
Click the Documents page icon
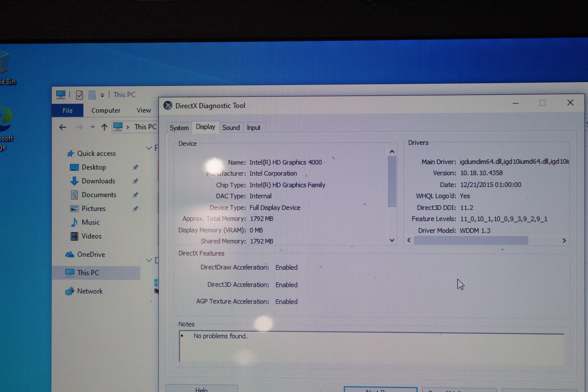coord(74,195)
